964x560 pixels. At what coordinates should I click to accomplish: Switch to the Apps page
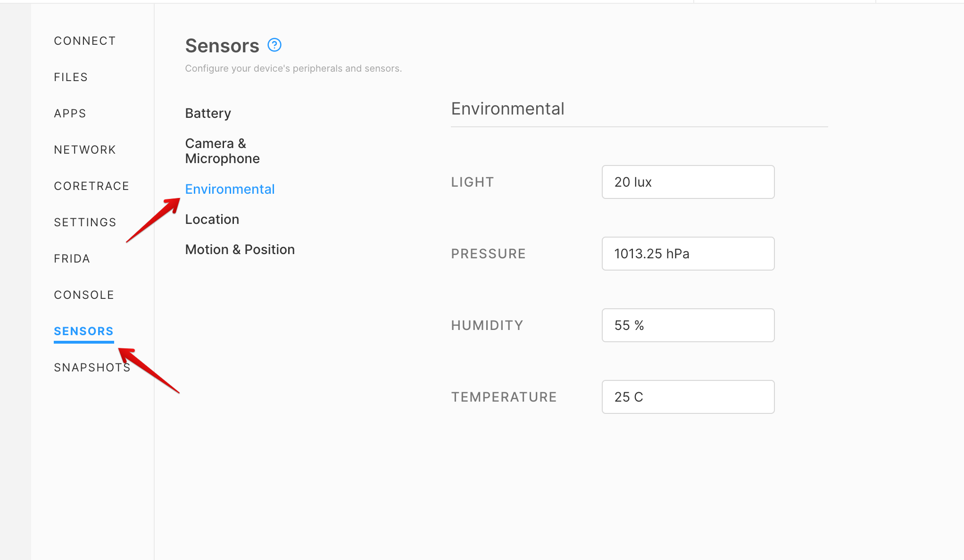[70, 114]
